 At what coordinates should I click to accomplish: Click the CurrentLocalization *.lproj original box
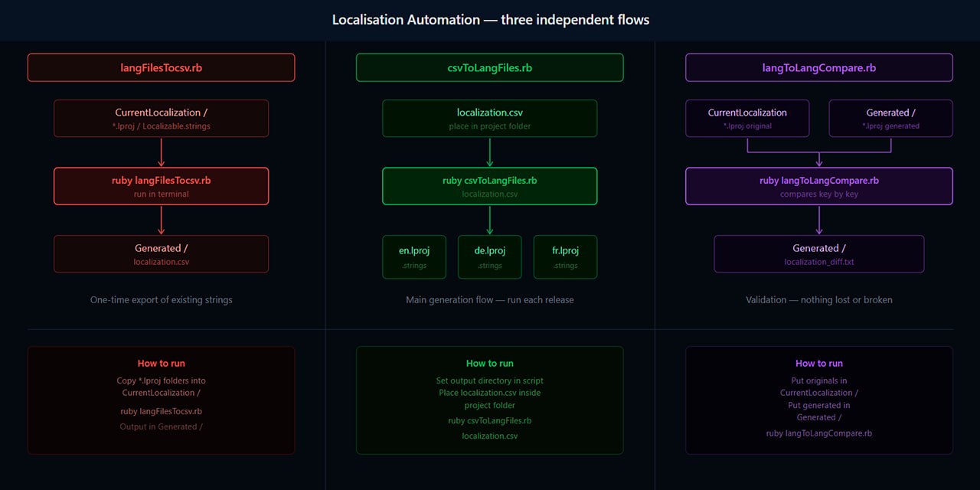pyautogui.click(x=747, y=119)
